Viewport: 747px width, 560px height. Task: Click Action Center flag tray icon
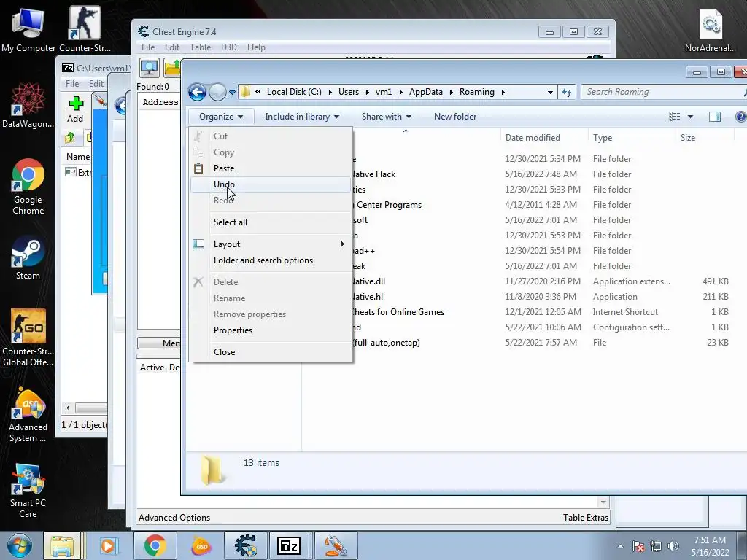638,546
